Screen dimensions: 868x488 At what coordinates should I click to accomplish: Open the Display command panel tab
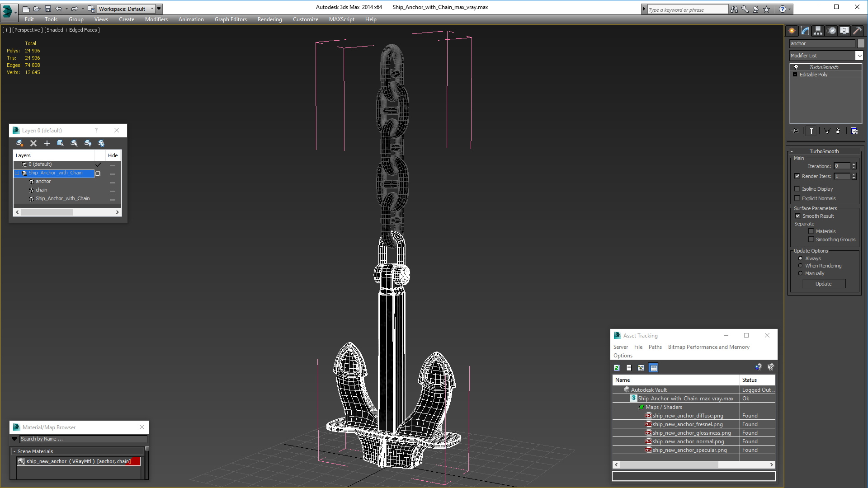point(844,31)
